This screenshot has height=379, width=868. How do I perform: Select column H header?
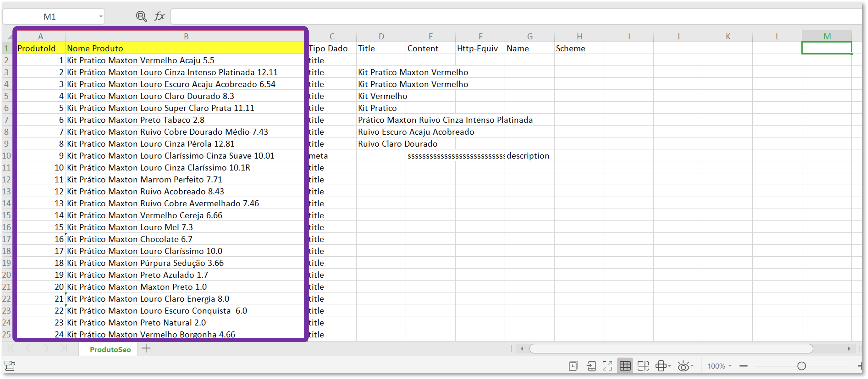[x=579, y=36]
